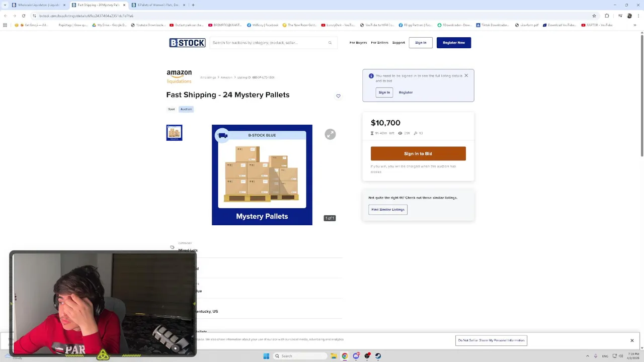The height and width of the screenshot is (362, 644).
Task: Bookmark this page with the star icon
Action: (594, 16)
